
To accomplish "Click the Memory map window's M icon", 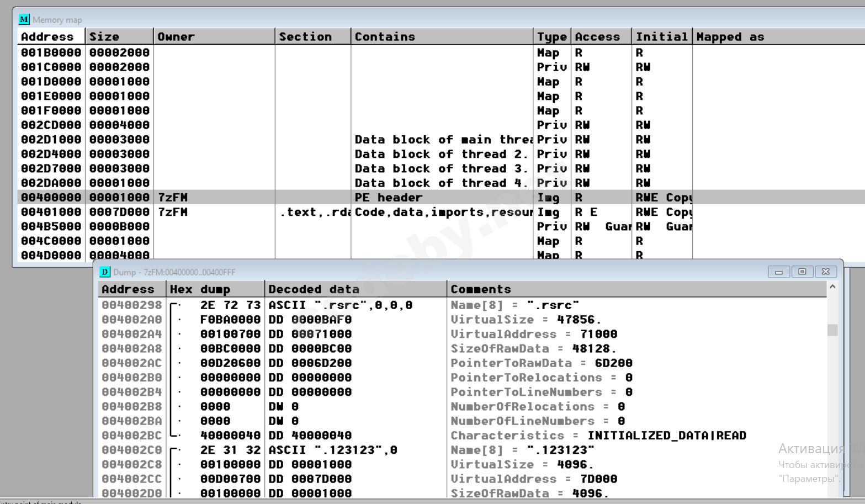I will pos(24,20).
